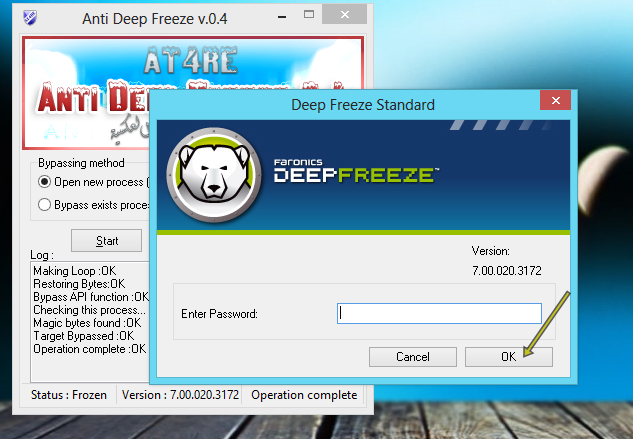Close the Anti Deep Freeze window
Viewport: 633px width, 439px height.
click(x=344, y=15)
